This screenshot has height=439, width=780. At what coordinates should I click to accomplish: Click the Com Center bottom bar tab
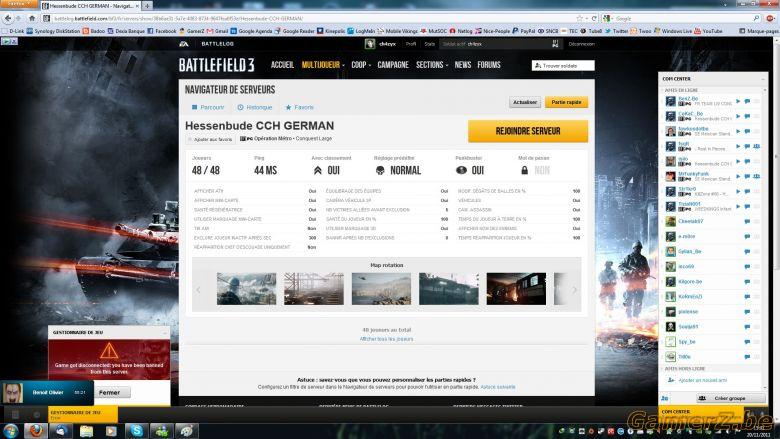(x=700, y=414)
